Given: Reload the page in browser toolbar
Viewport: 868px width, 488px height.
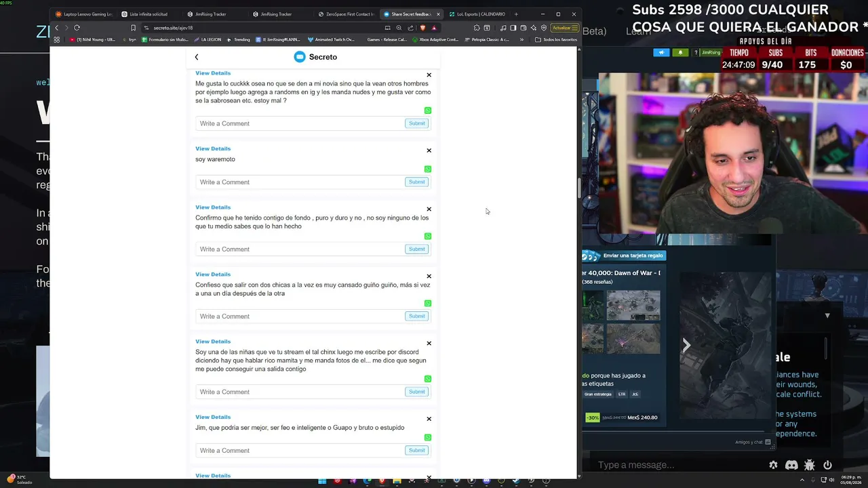Looking at the screenshot, I should point(77,28).
